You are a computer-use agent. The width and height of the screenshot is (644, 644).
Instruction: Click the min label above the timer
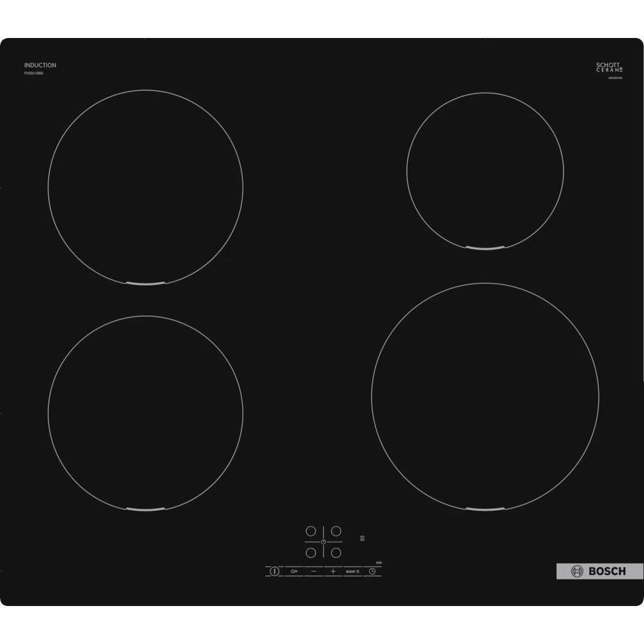[379, 563]
